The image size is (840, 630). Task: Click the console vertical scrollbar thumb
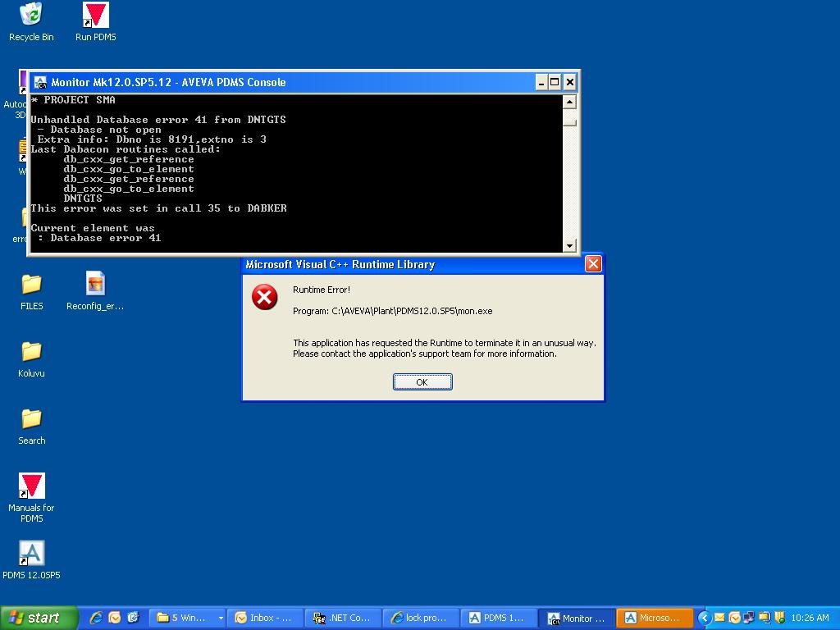(569, 123)
